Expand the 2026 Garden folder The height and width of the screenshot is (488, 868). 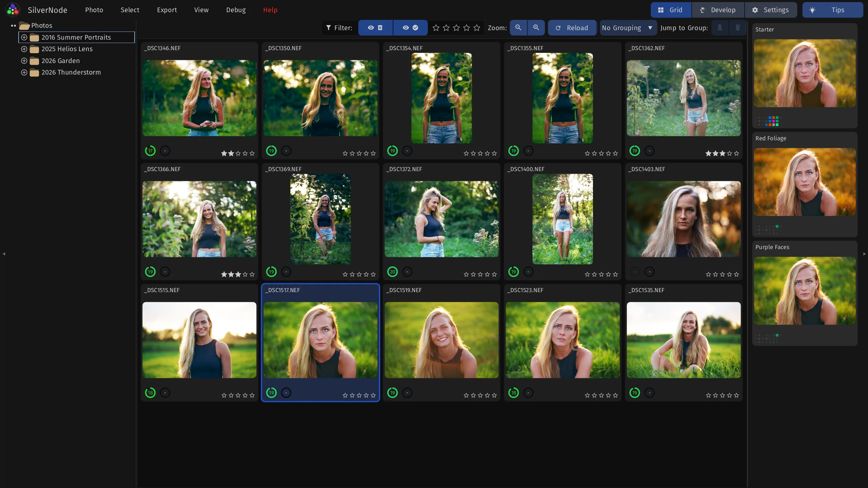pos(24,61)
